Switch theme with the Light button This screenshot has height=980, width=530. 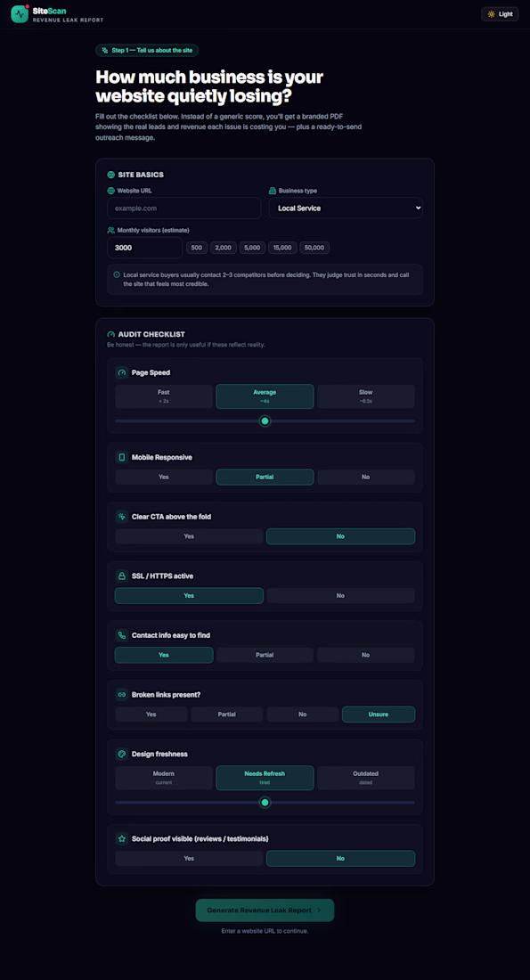point(500,13)
